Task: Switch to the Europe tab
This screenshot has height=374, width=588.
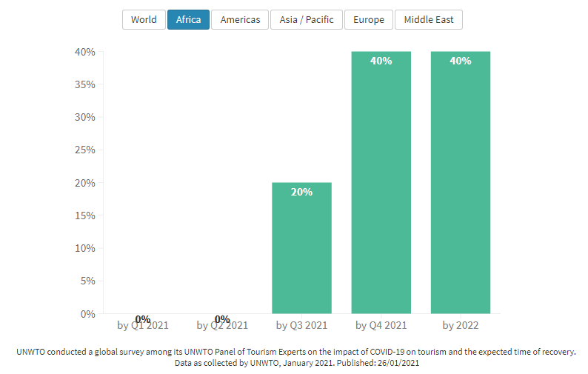Action: pyautogui.click(x=369, y=20)
